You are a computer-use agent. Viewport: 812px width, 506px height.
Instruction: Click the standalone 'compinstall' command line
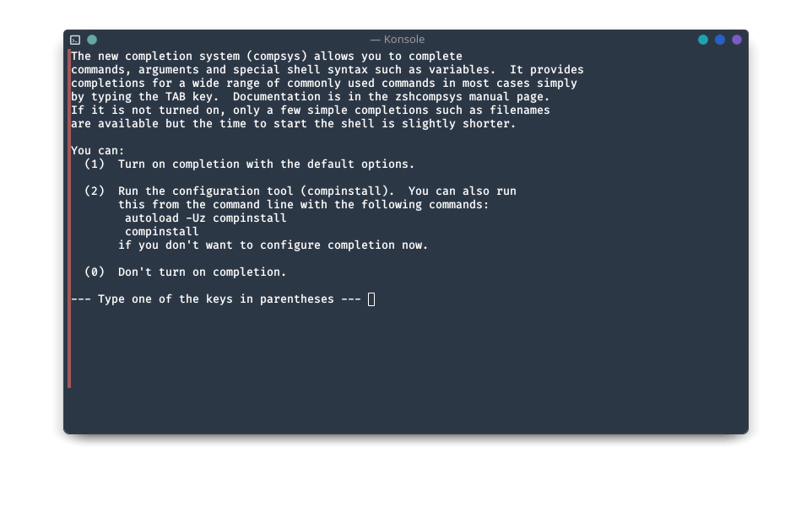pos(161,231)
